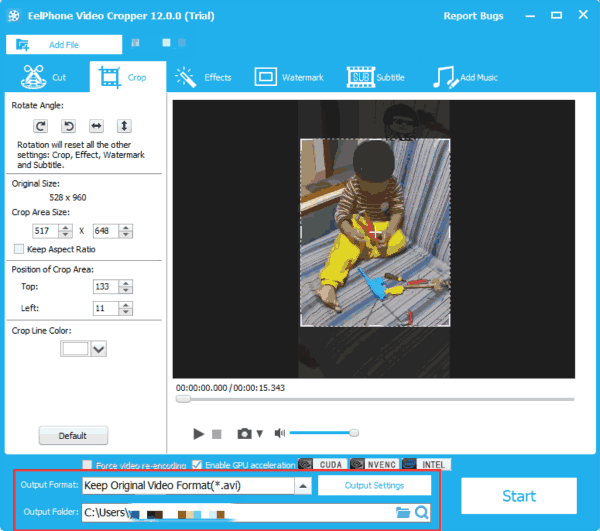Open the Watermark tab
Image resolution: width=600 pixels, height=531 pixels.
click(289, 77)
